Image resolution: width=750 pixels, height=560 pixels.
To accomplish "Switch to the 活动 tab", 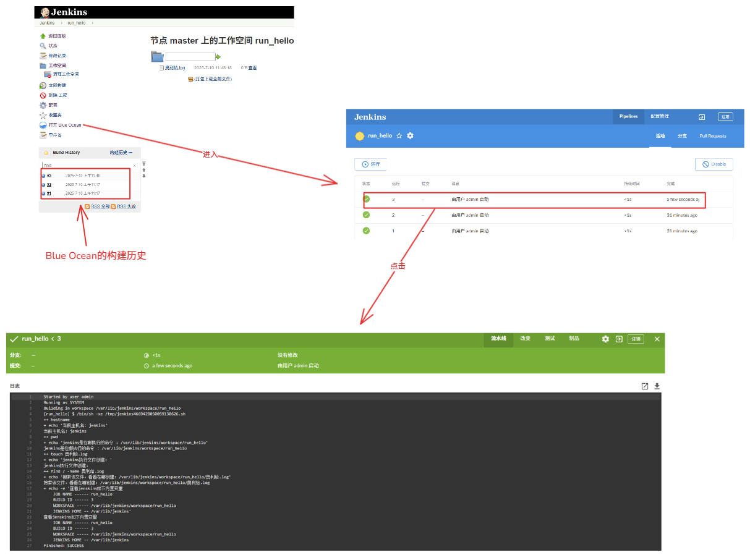I will point(660,136).
